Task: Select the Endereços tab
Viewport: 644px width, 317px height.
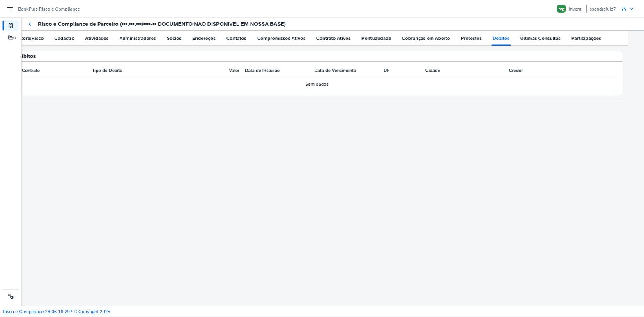Action: click(x=204, y=38)
